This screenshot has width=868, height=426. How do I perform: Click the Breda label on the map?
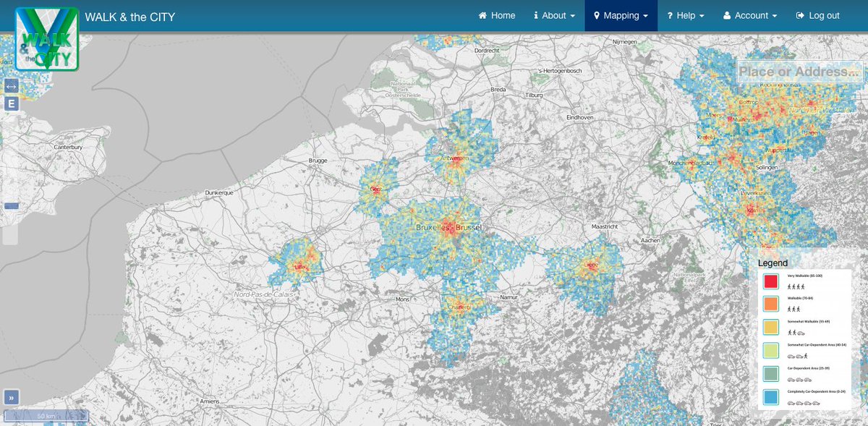pyautogui.click(x=498, y=90)
